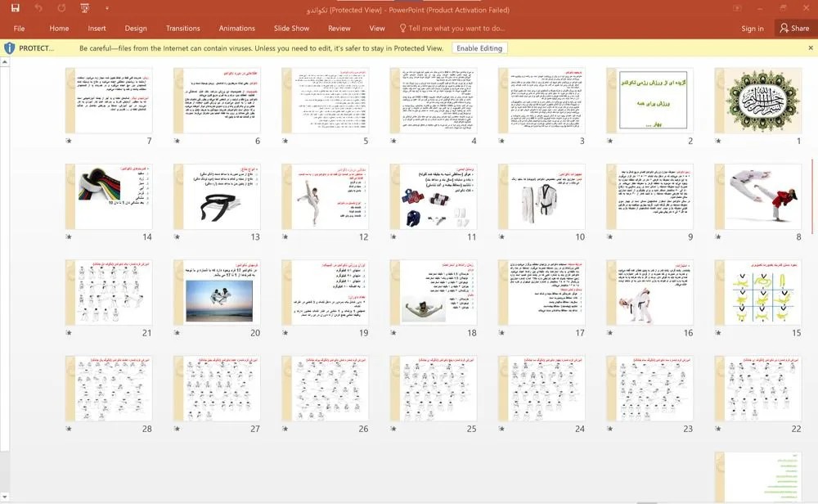The image size is (818, 504).
Task: Click the Tell me what you want to do box
Action: pos(452,28)
